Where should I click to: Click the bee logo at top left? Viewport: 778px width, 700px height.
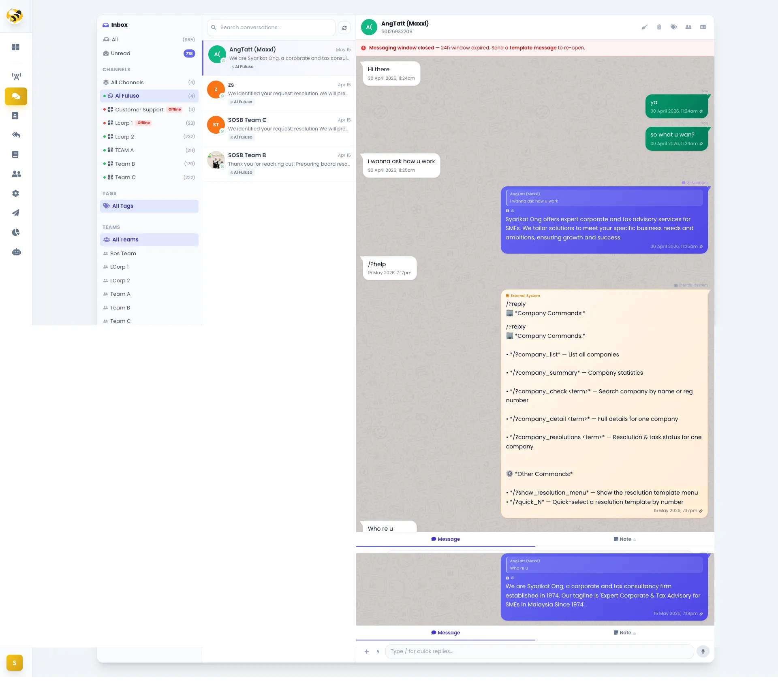[15, 16]
